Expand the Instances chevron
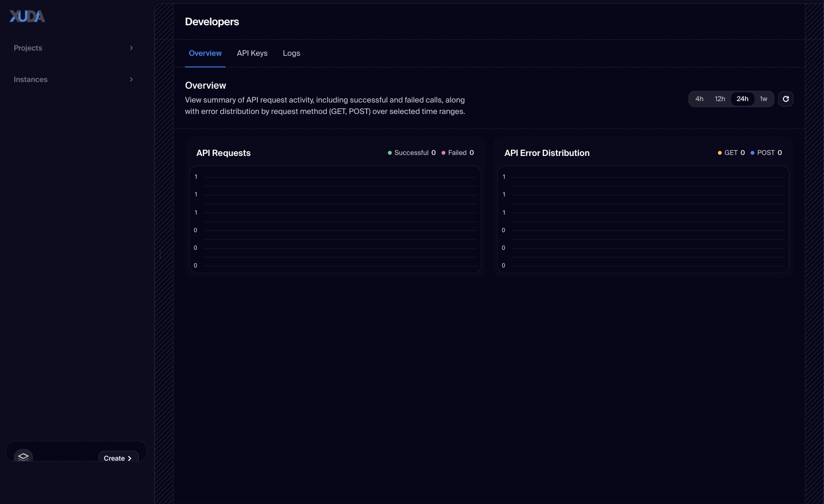Screen dimensions: 824x504 131,79
